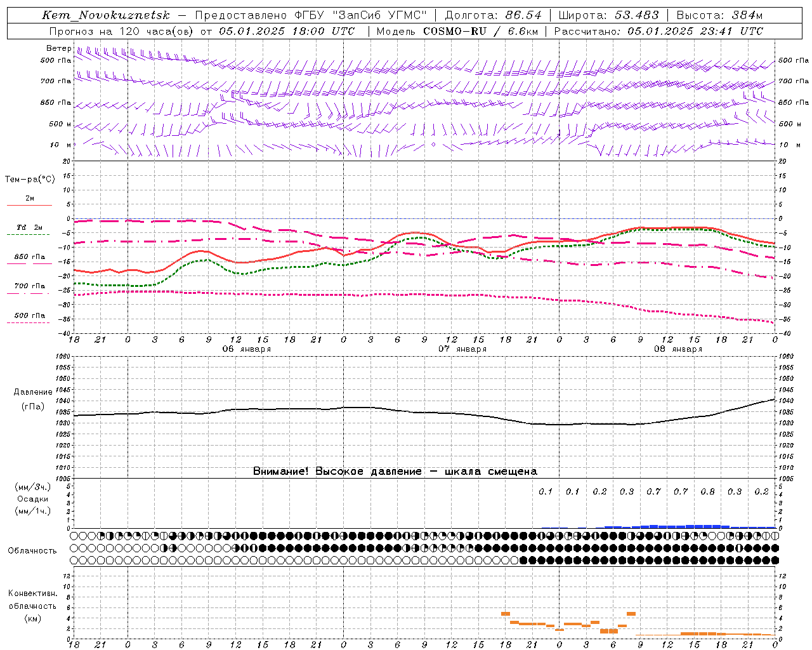Click the '(км)' unit label under convective cloudiness
The height and width of the screenshot is (650, 812).
point(32,618)
